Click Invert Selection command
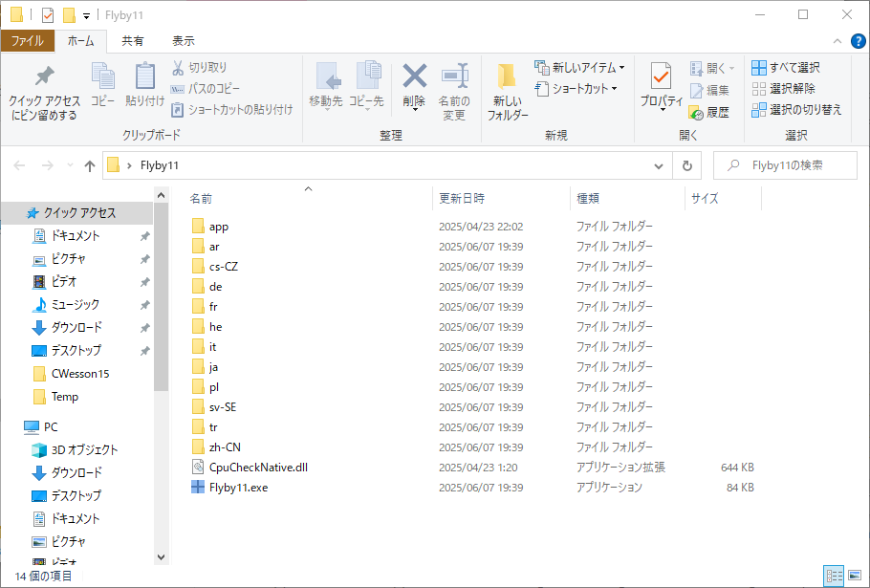Image resolution: width=870 pixels, height=588 pixels. (796, 110)
